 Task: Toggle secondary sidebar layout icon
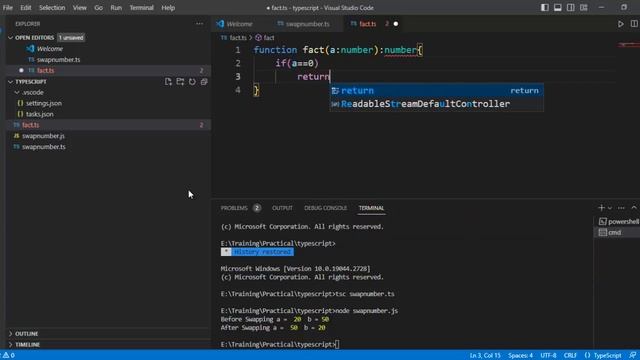[x=571, y=7]
